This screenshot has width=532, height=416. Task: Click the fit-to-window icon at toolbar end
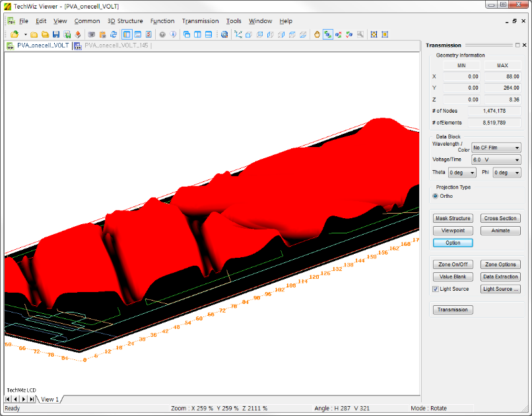coord(385,34)
